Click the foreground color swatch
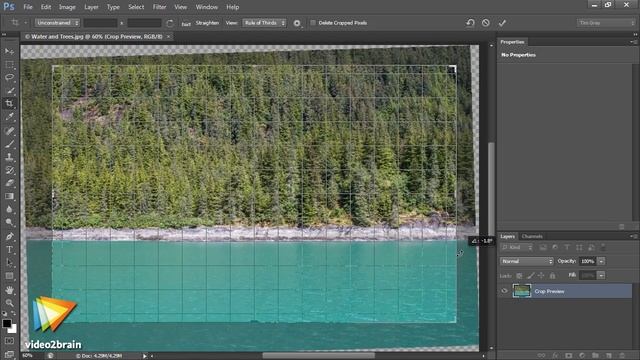Image resolution: width=640 pixels, height=360 pixels. point(7,323)
